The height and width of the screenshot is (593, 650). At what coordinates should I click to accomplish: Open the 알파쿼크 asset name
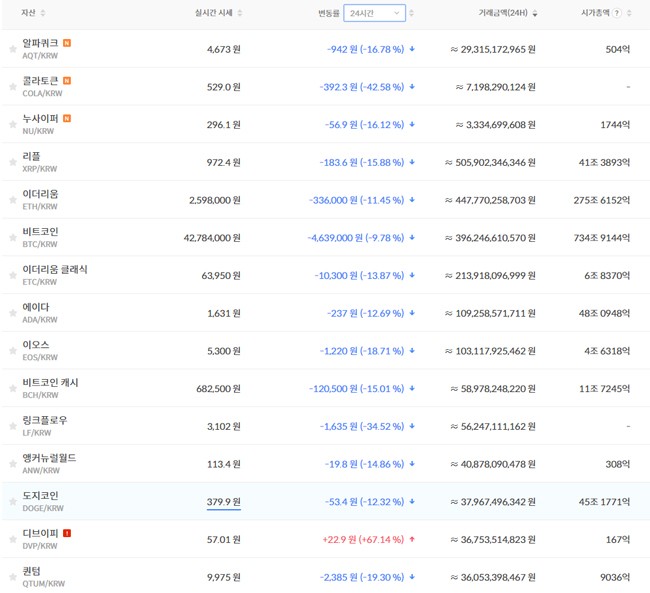(x=40, y=43)
